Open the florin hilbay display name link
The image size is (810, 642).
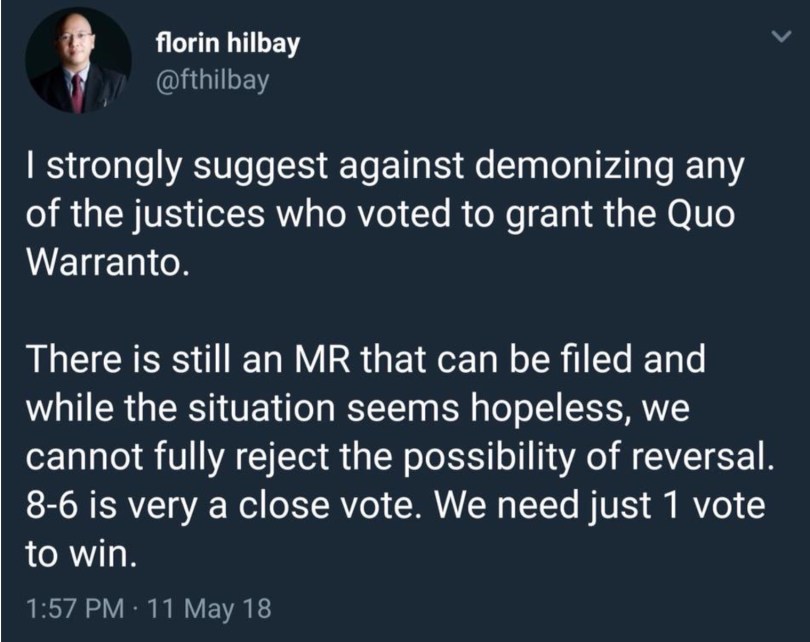tap(227, 44)
